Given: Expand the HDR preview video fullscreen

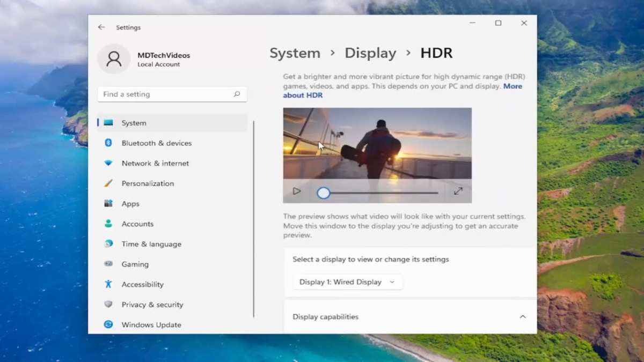Looking at the screenshot, I should click(x=458, y=191).
